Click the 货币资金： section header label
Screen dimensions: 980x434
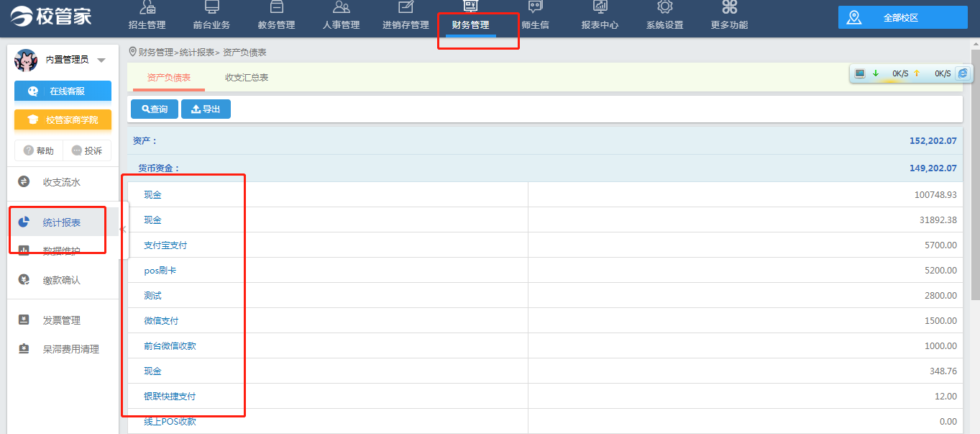159,168
